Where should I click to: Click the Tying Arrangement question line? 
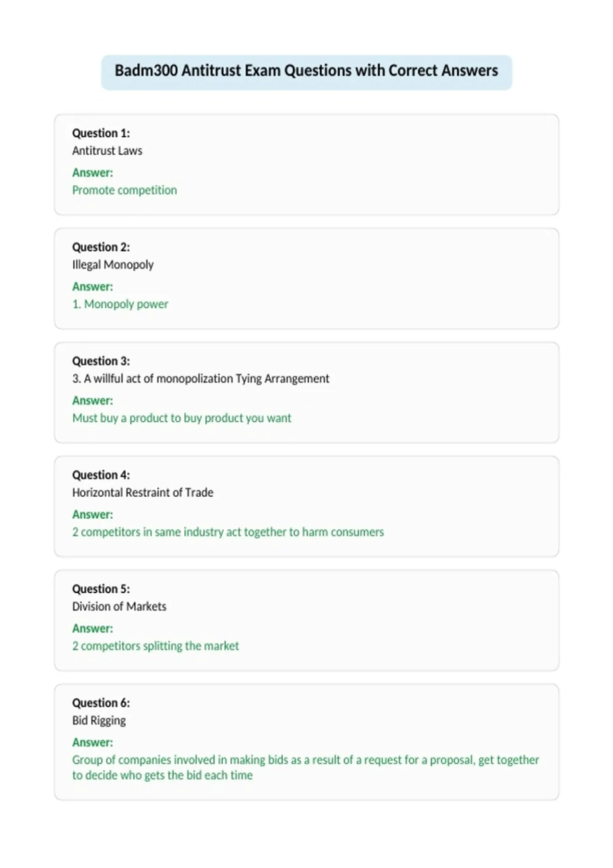click(x=201, y=378)
